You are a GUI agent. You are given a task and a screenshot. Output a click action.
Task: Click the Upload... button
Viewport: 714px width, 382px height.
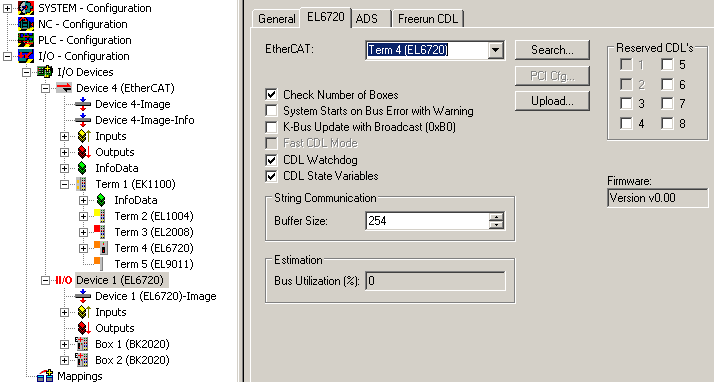(552, 101)
